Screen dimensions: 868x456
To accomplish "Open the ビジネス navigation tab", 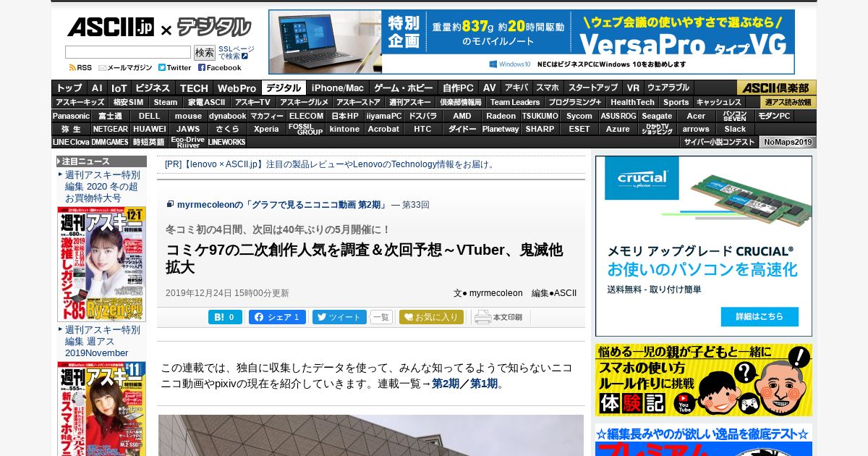I will (x=153, y=88).
